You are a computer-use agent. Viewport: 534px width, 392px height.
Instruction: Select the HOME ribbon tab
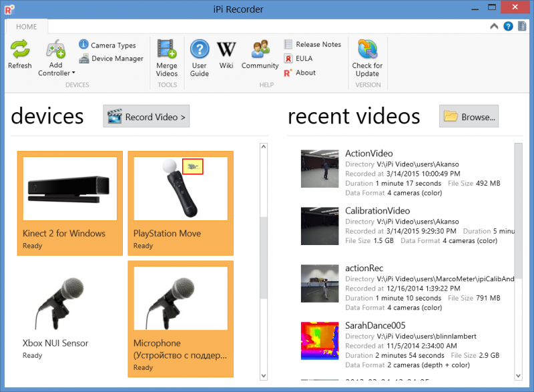26,27
